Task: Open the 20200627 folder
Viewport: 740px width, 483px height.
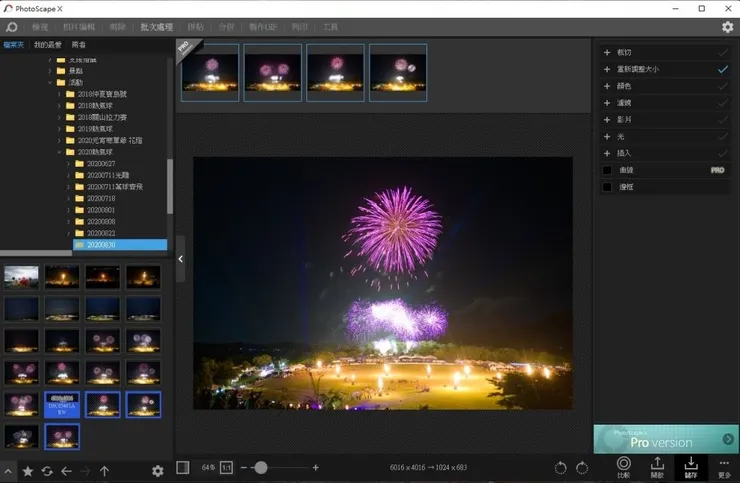Action: (101, 164)
